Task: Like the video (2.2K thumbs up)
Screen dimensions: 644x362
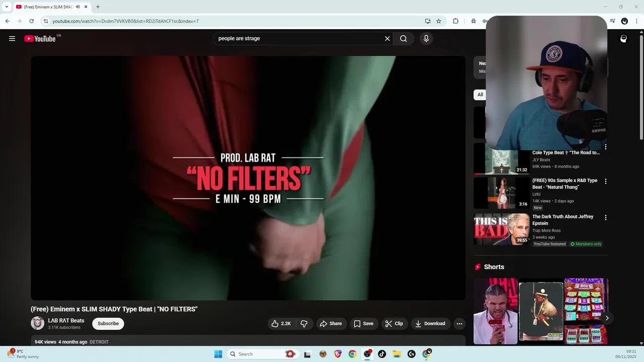Action: (281, 324)
